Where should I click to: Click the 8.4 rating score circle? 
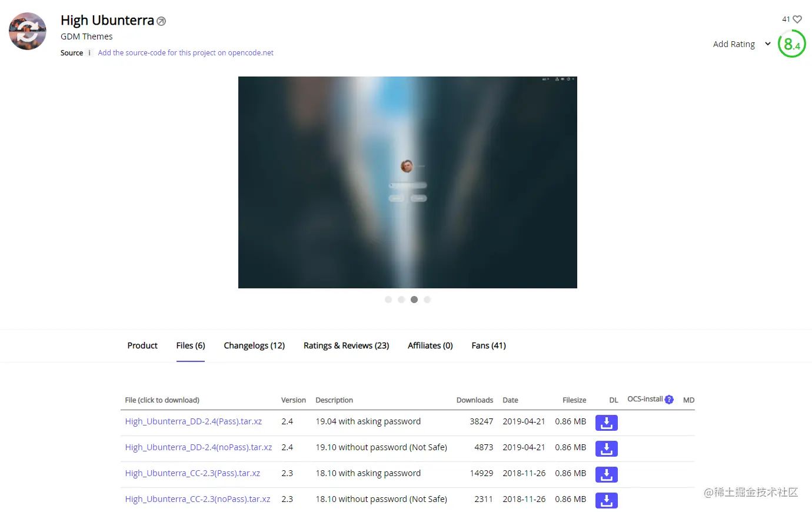[792, 44]
